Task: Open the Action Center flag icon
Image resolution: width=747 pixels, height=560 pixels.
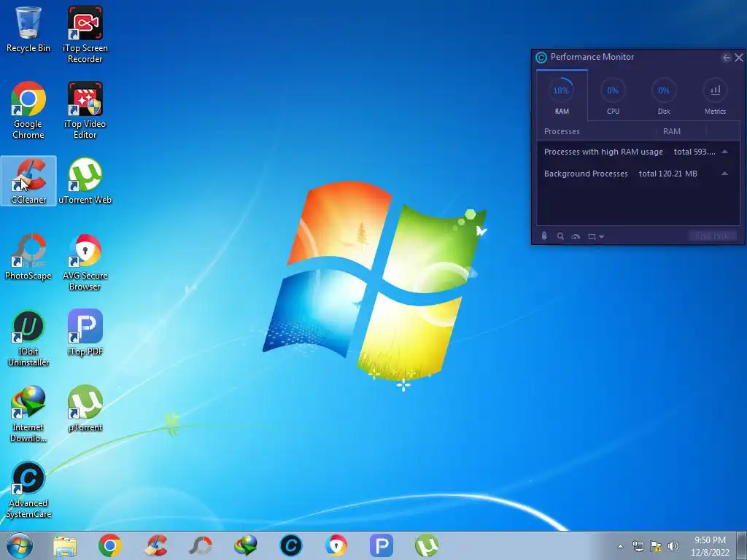Action: coord(656,546)
